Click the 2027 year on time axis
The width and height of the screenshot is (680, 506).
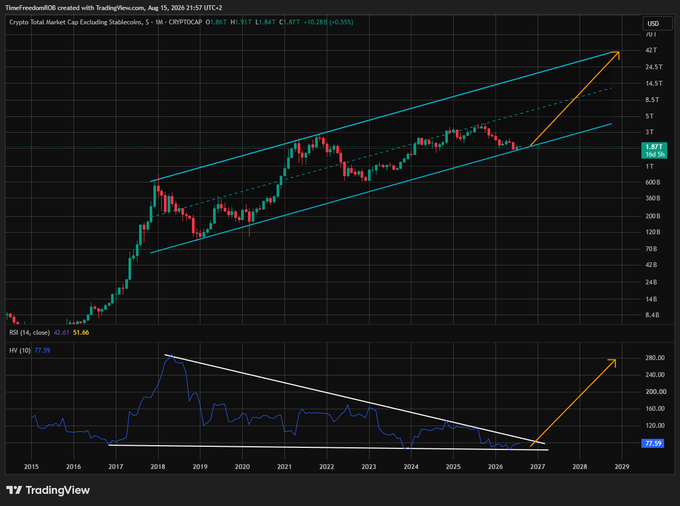tap(537, 467)
